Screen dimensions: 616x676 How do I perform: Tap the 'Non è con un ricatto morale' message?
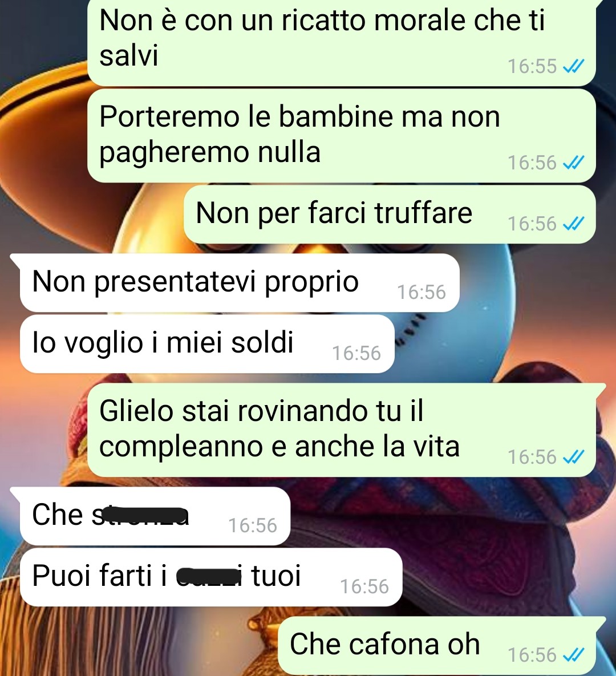tap(342, 42)
